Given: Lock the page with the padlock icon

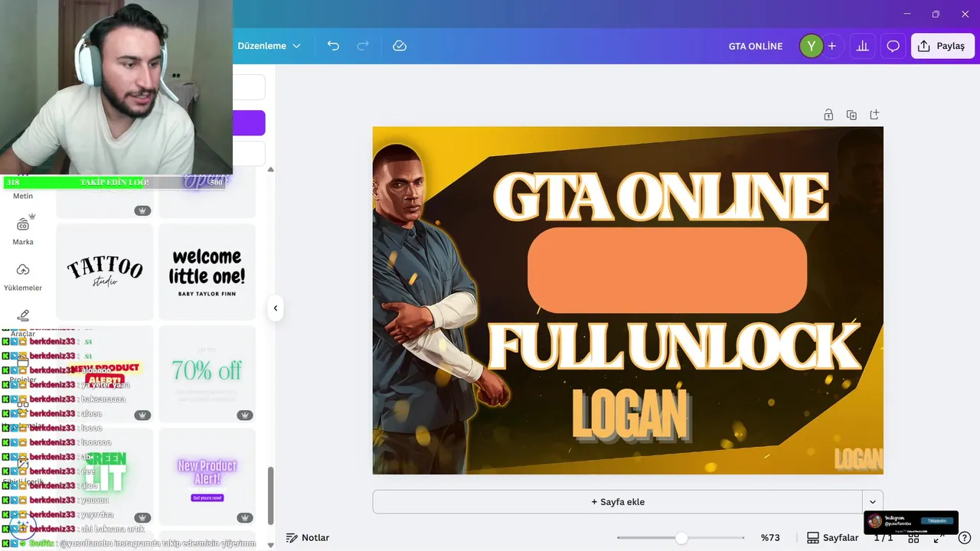Looking at the screenshot, I should (828, 115).
